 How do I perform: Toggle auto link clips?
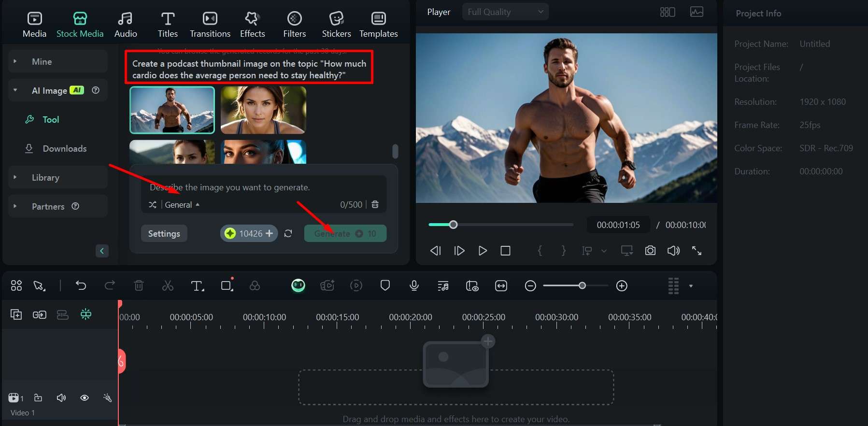click(39, 314)
